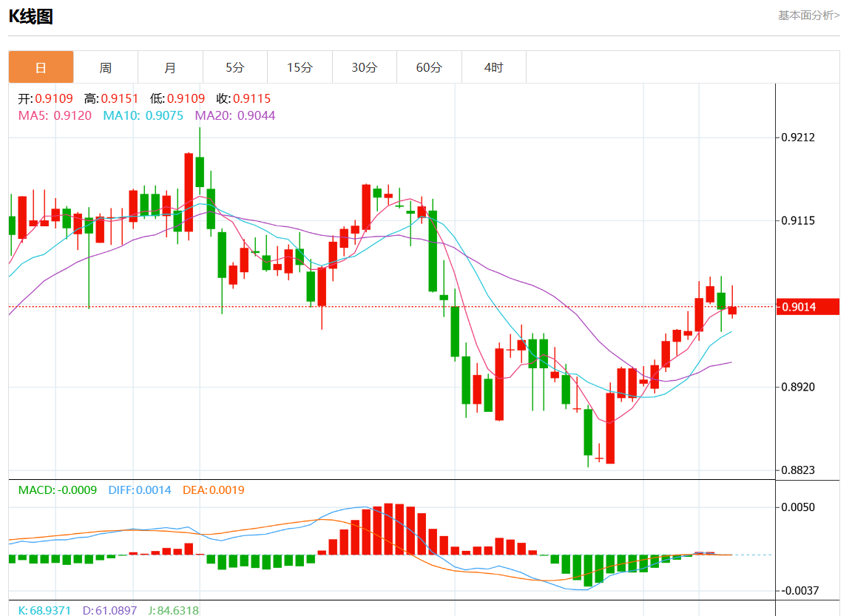Switch to the 周 weekly tab

106,67
